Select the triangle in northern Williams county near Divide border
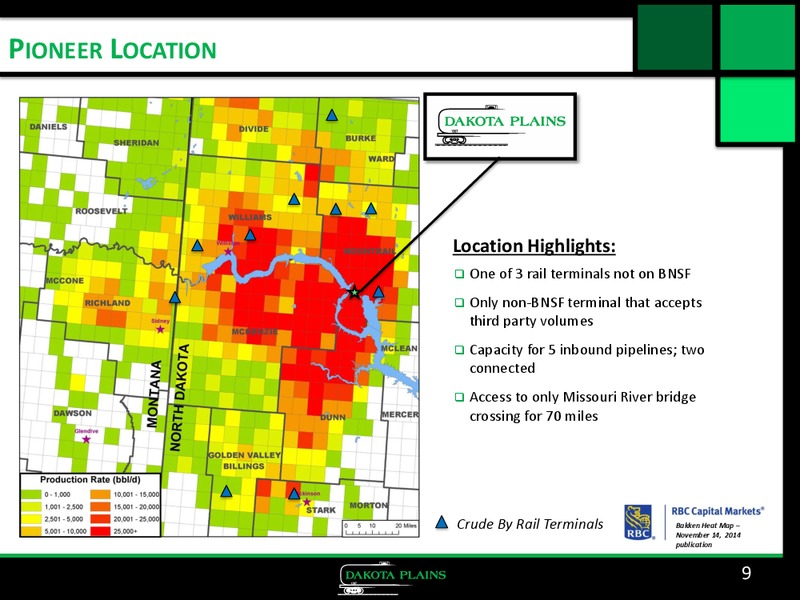This screenshot has width=800, height=600. tap(294, 199)
